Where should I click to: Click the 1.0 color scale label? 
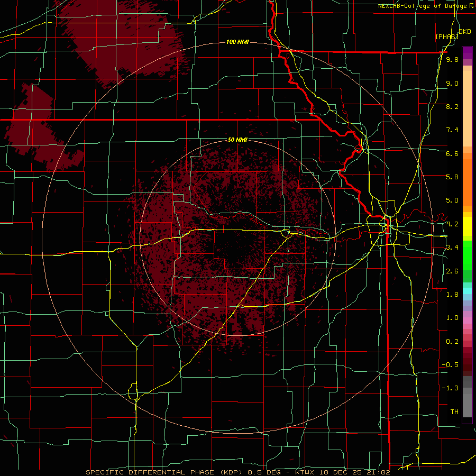click(452, 318)
